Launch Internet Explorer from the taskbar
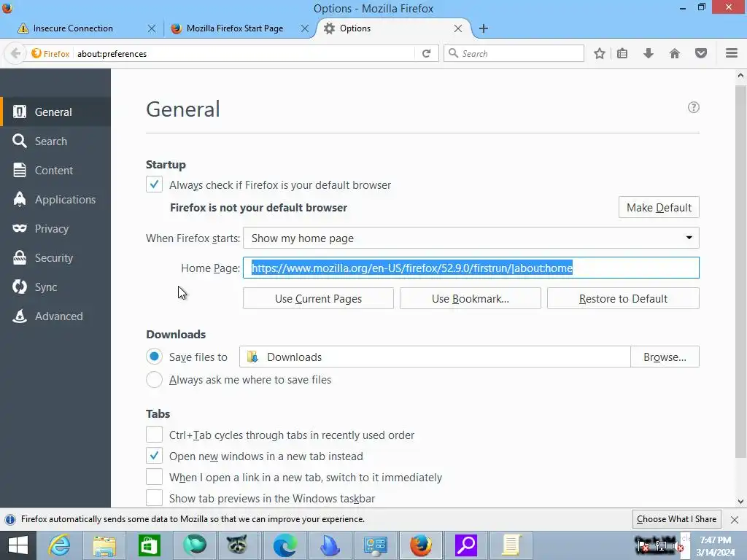The height and width of the screenshot is (560, 747). (x=60, y=545)
